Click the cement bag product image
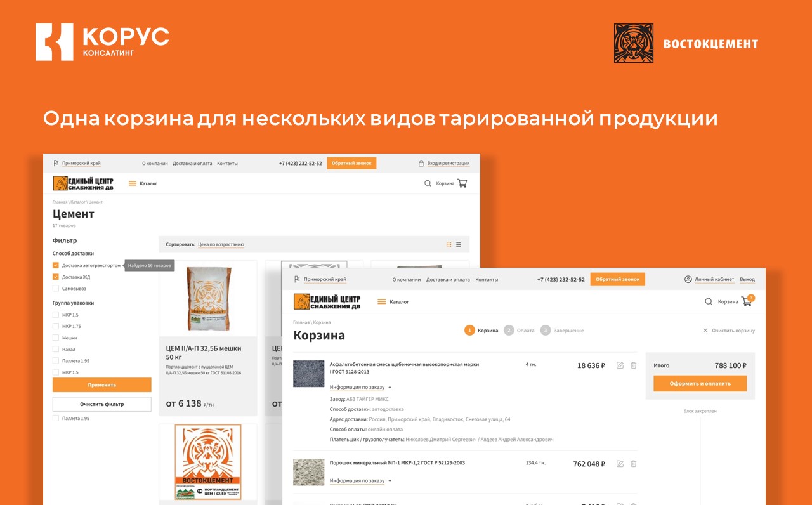 (208, 299)
